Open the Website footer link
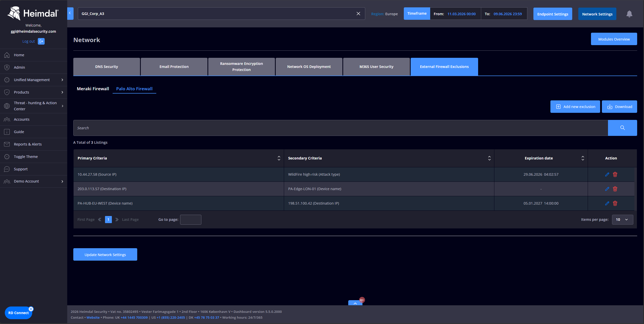 coord(93,317)
